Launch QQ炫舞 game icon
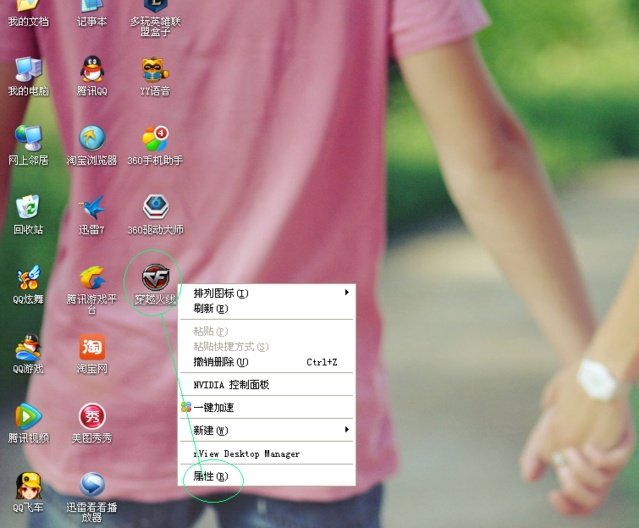Screen dimensions: 639x528 (x=28, y=284)
